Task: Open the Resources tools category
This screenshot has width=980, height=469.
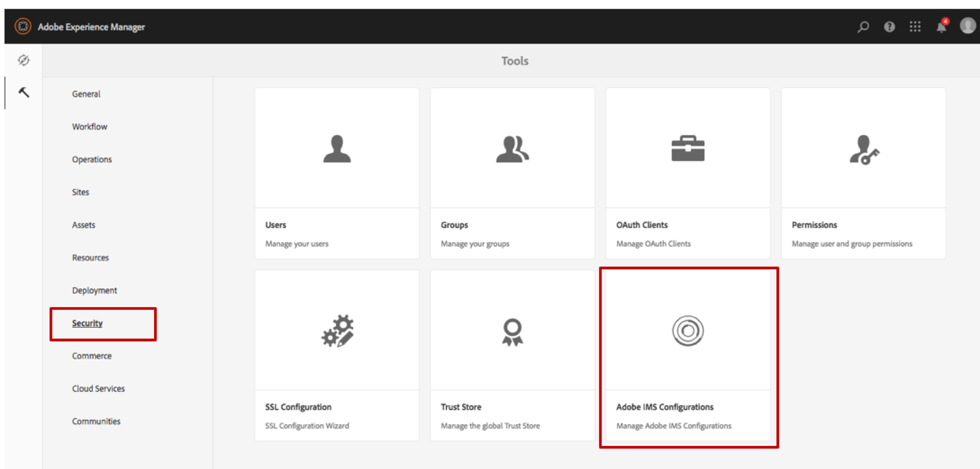Action: click(90, 258)
